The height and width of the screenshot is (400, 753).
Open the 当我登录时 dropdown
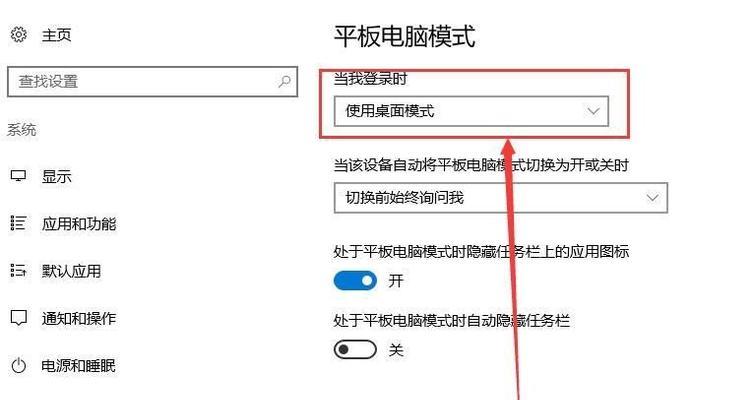(x=471, y=111)
